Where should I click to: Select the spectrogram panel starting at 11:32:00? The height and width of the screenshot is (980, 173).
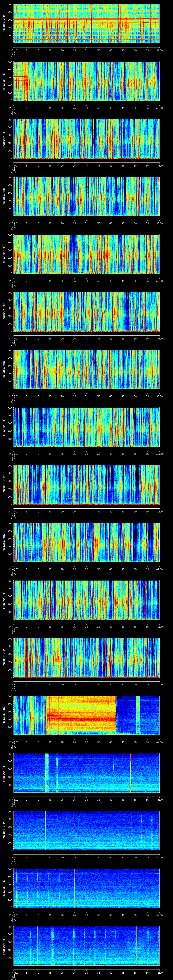87,81
